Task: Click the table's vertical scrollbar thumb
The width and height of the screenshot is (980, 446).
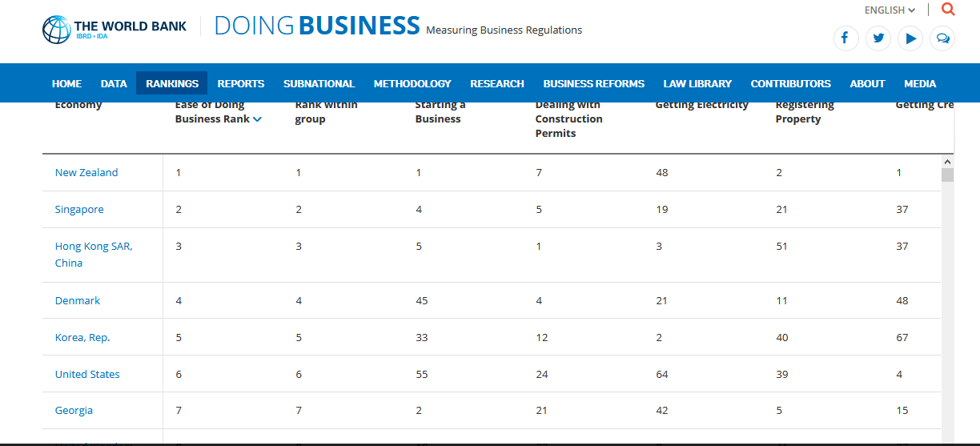Action: (x=948, y=175)
